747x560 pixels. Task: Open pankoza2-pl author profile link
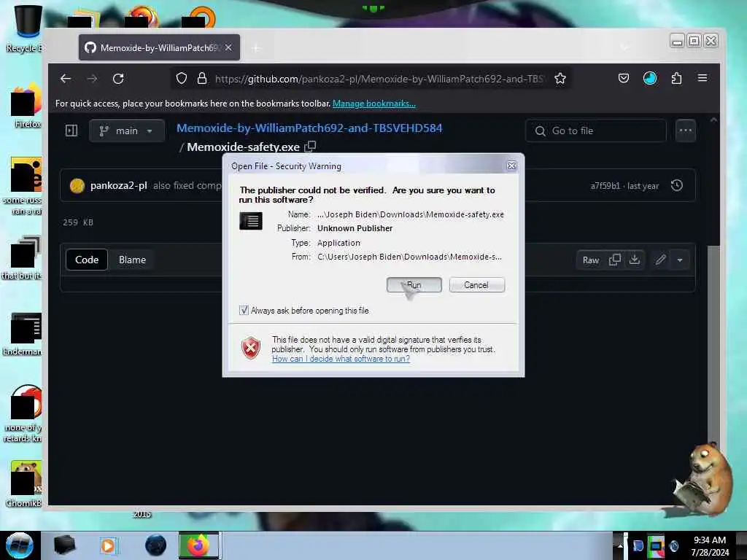pyautogui.click(x=119, y=185)
